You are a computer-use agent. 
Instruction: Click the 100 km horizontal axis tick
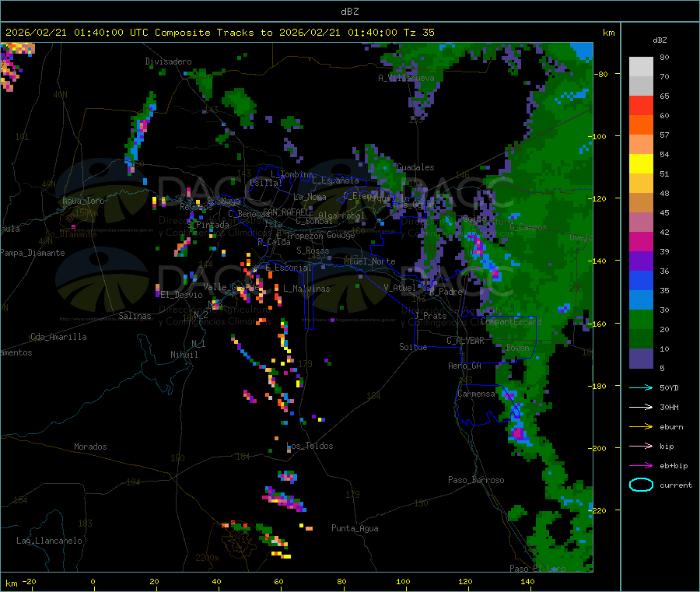403,582
